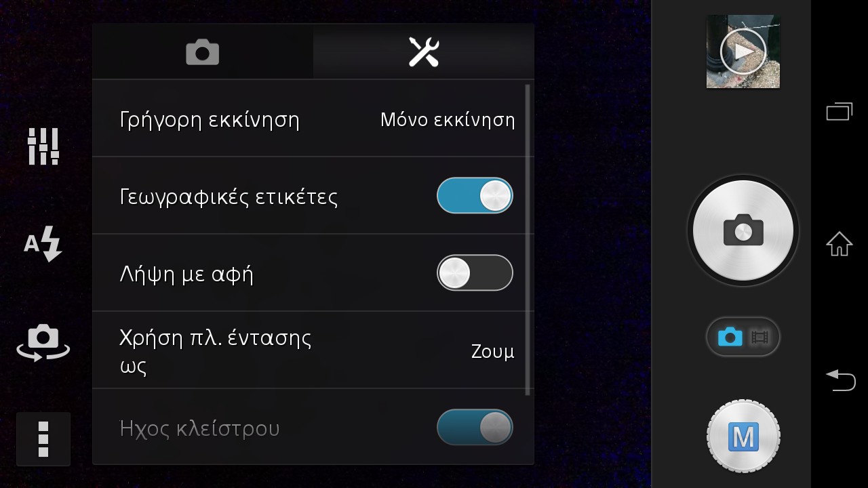
Task: Open the M manual capture mode selector
Action: [743, 437]
